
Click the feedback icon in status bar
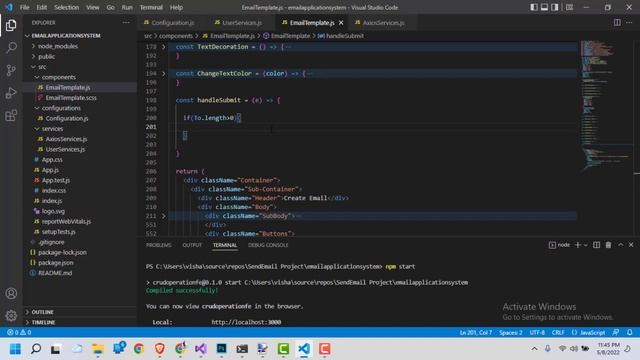point(616,332)
